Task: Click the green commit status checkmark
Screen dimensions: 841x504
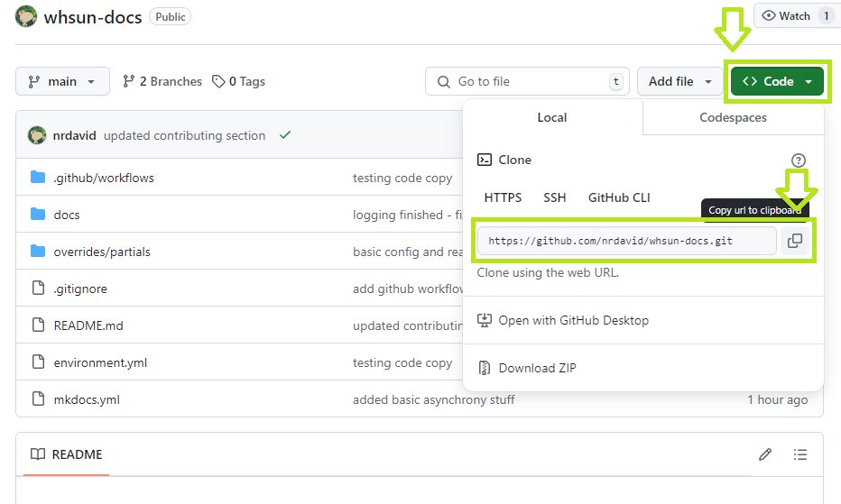Action: 285,135
